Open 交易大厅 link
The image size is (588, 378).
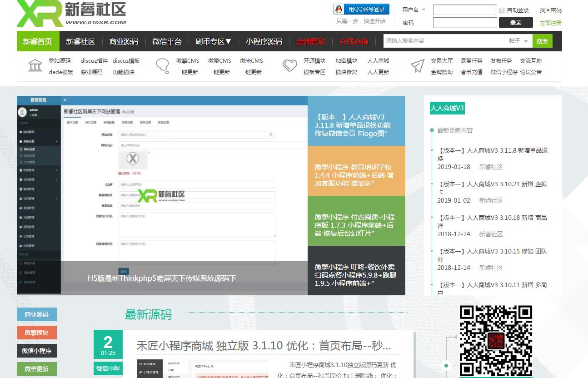[x=442, y=60]
